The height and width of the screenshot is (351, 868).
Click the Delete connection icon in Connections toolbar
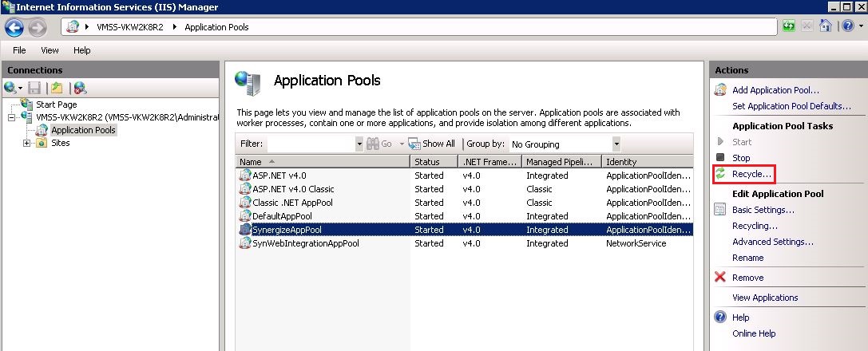(81, 88)
